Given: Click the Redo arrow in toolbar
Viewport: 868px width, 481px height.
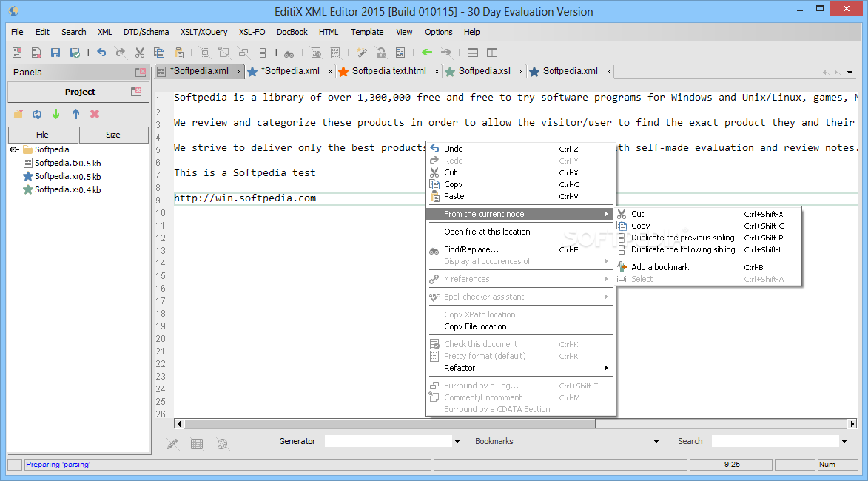Looking at the screenshot, I should (120, 52).
